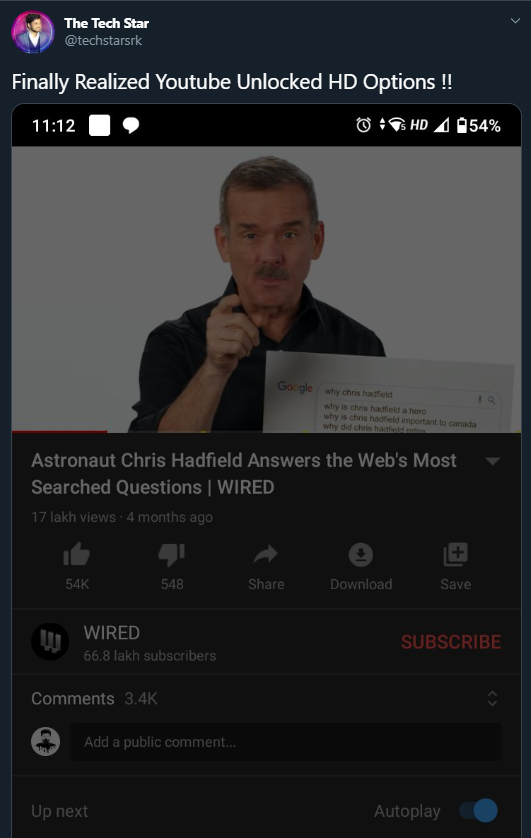Click the chat bubble notification icon
The width and height of the screenshot is (531, 838).
click(x=131, y=126)
